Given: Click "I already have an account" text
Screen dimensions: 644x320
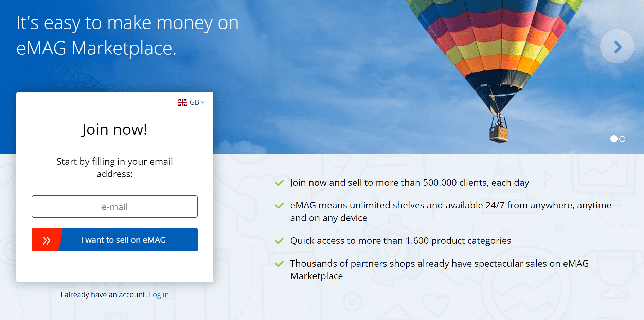Looking at the screenshot, I should point(103,294).
